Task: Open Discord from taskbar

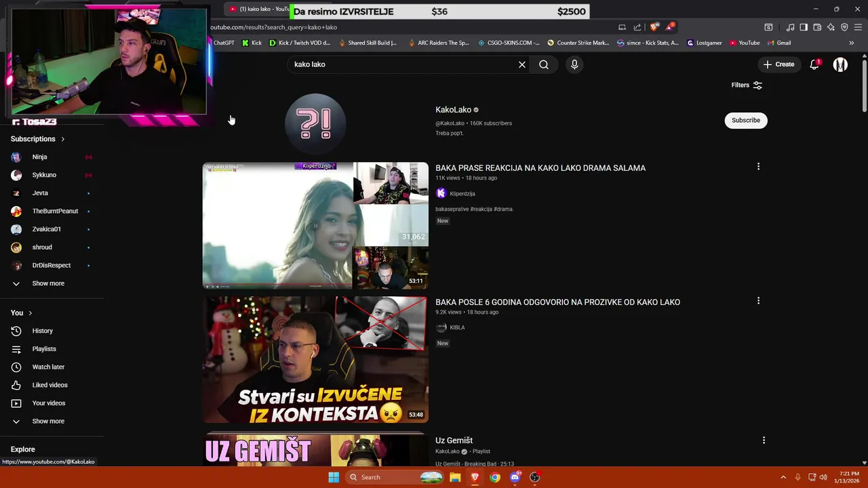Action: tap(515, 477)
